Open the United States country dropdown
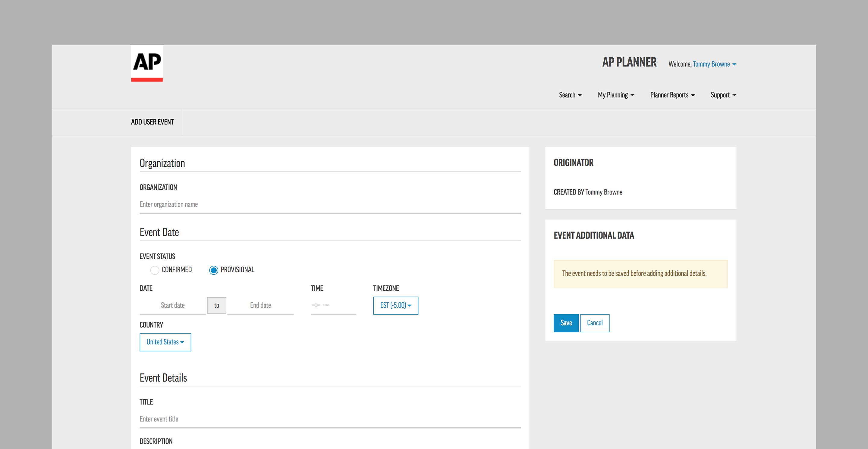 [x=165, y=342]
